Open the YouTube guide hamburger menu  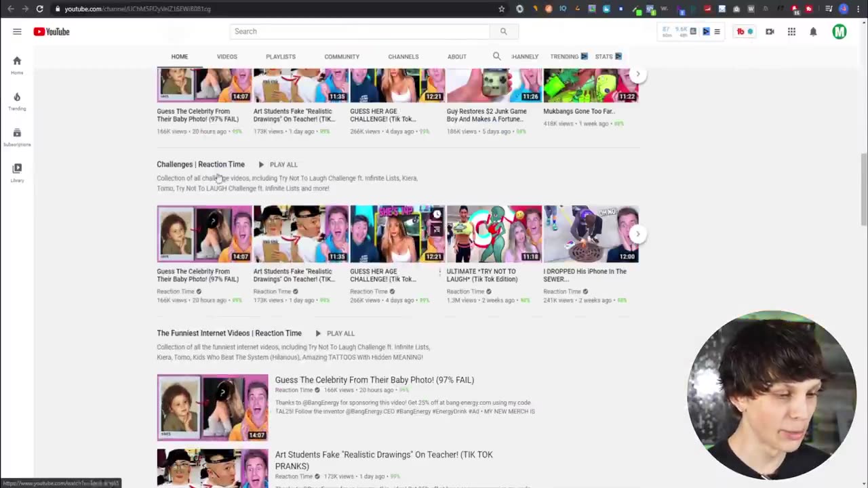(17, 32)
